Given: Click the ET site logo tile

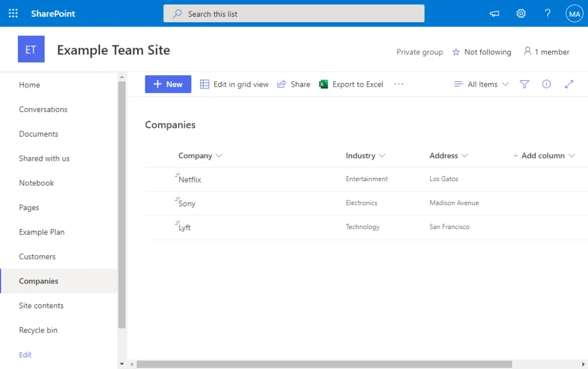Looking at the screenshot, I should [31, 49].
